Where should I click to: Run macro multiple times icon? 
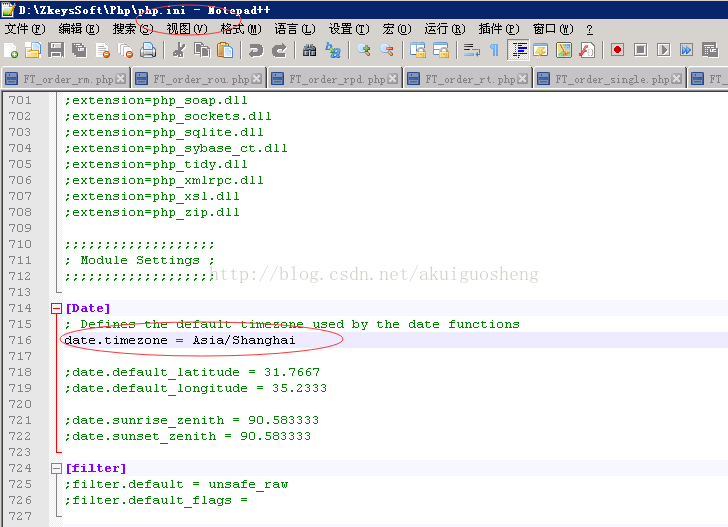(x=687, y=50)
